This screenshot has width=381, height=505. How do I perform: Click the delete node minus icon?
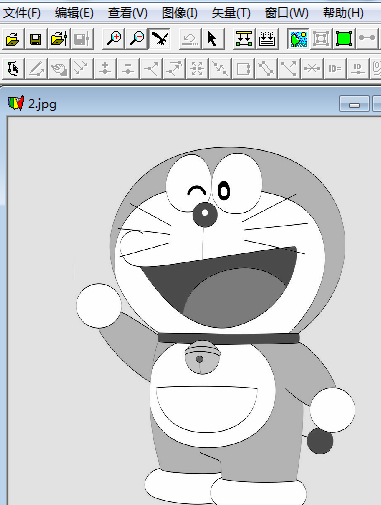pyautogui.click(x=128, y=69)
